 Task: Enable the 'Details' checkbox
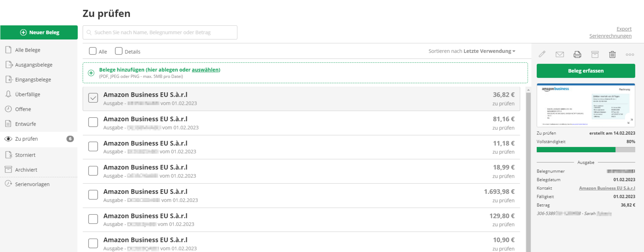click(x=119, y=51)
